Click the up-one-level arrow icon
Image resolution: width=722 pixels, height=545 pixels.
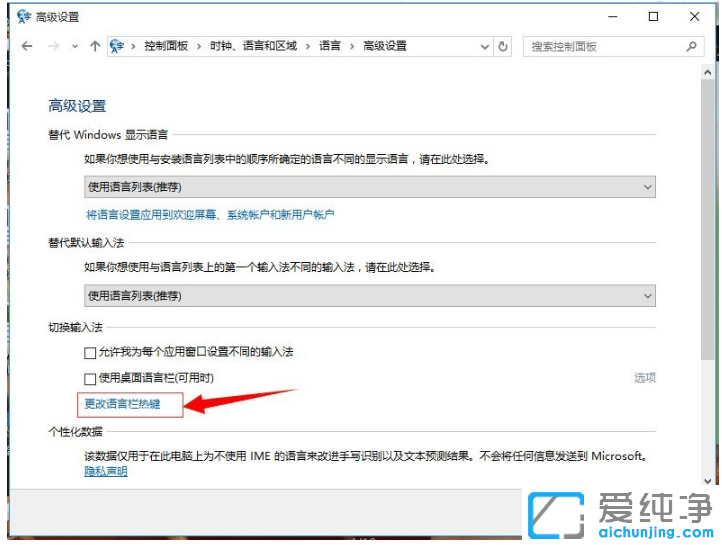[x=95, y=46]
